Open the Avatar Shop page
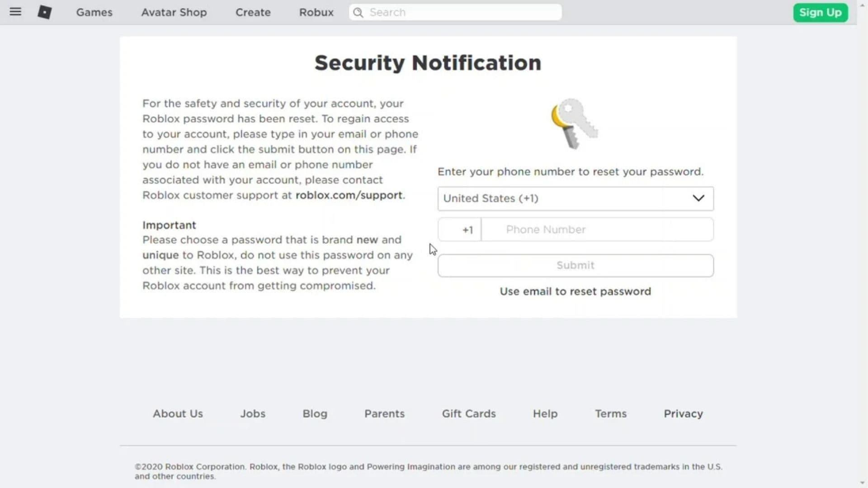The height and width of the screenshot is (488, 868). click(x=174, y=12)
